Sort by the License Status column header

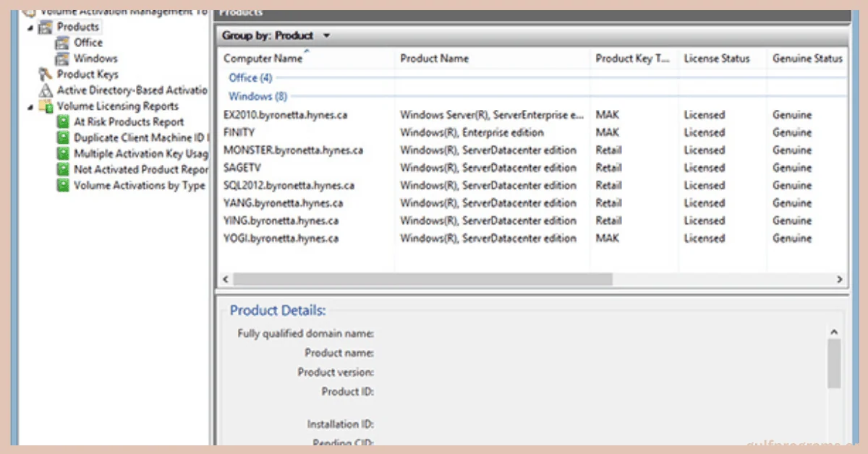click(x=722, y=59)
